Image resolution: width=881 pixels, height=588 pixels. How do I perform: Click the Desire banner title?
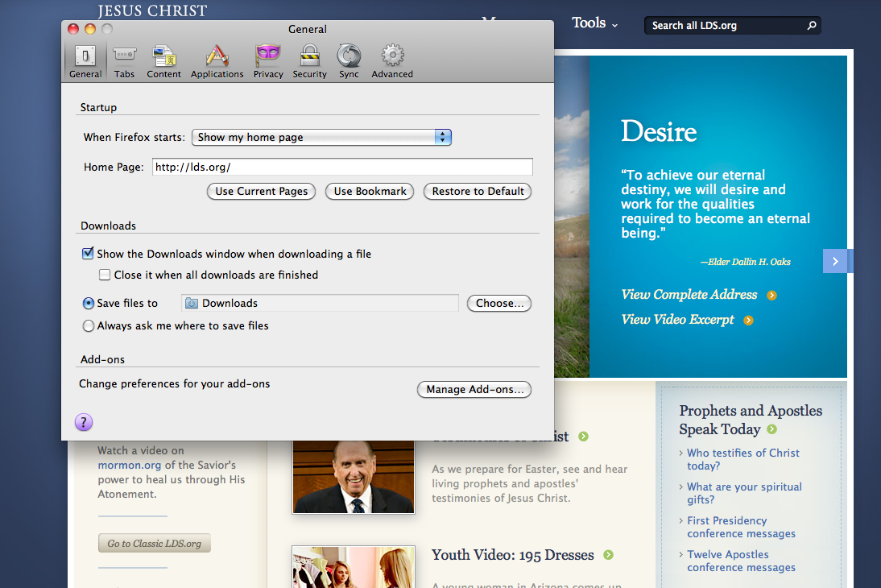659,132
